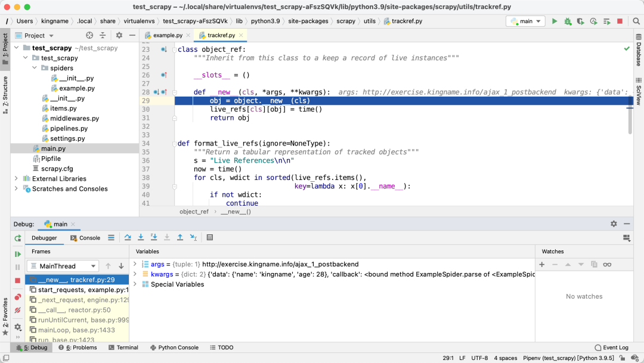The width and height of the screenshot is (644, 363).
Task: View breakpoints in debug sidebar
Action: click(x=18, y=297)
